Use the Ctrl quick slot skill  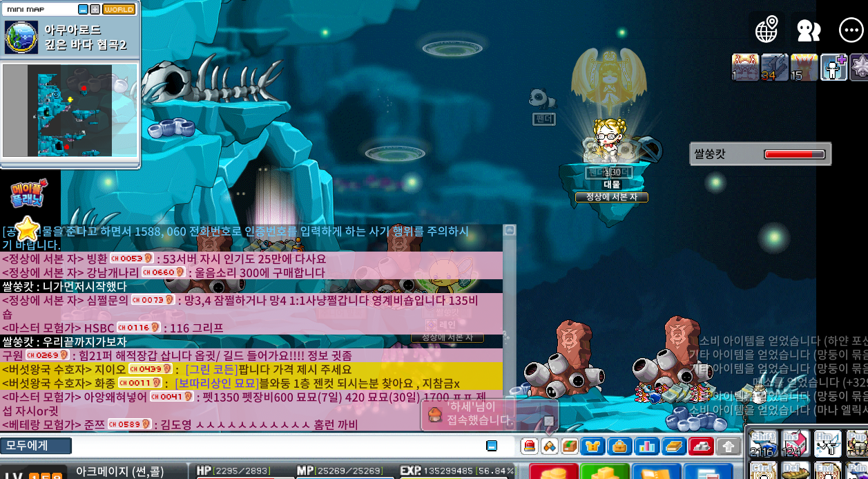[764, 470]
